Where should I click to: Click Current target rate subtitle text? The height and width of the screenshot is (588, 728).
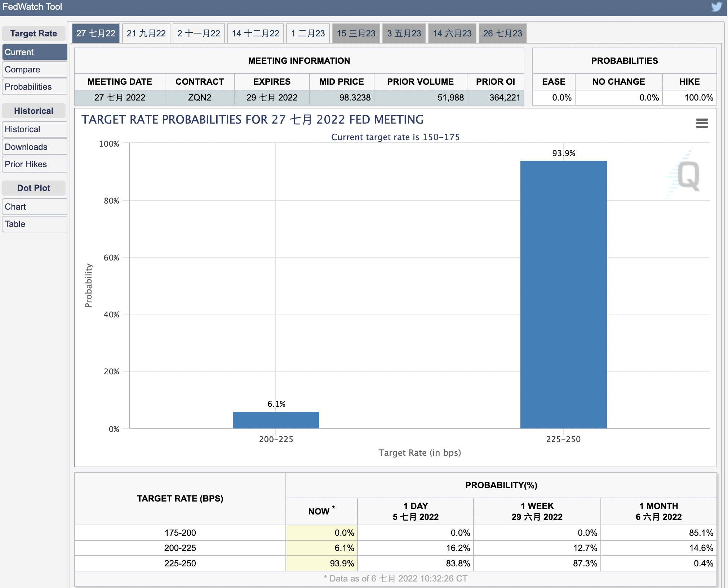pos(395,137)
